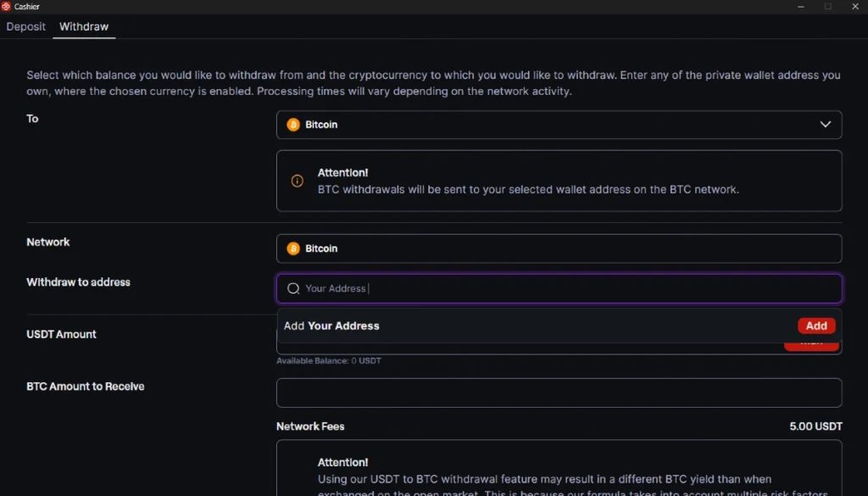Click the orange info icon beside Attention
868x496 pixels.
298,181
